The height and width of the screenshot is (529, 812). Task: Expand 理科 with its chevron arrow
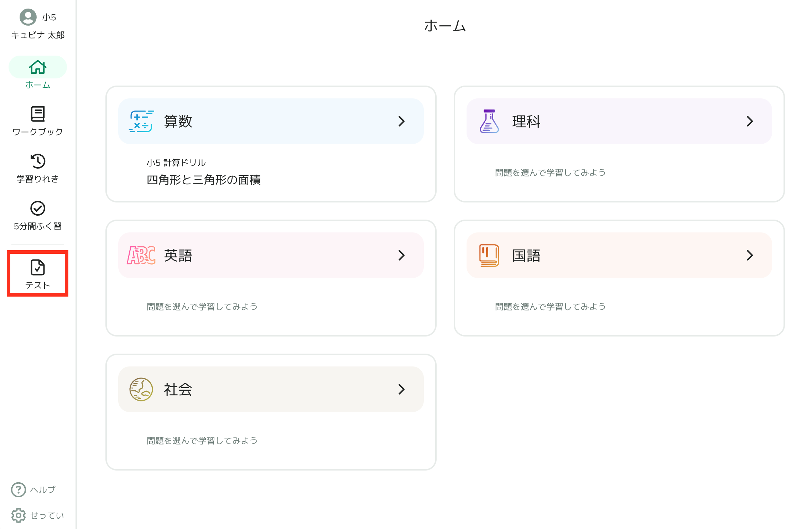(x=750, y=121)
